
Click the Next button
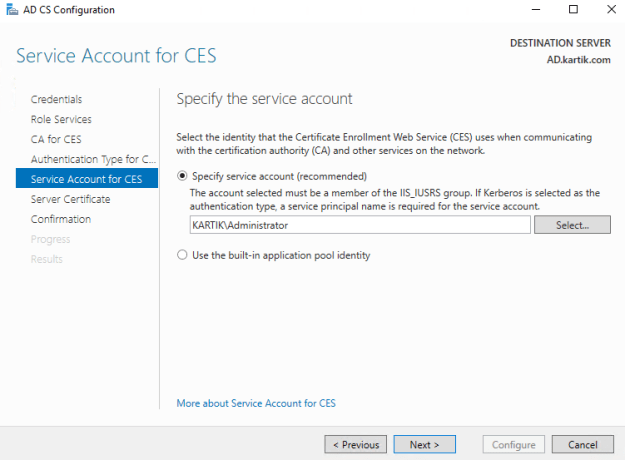click(425, 444)
